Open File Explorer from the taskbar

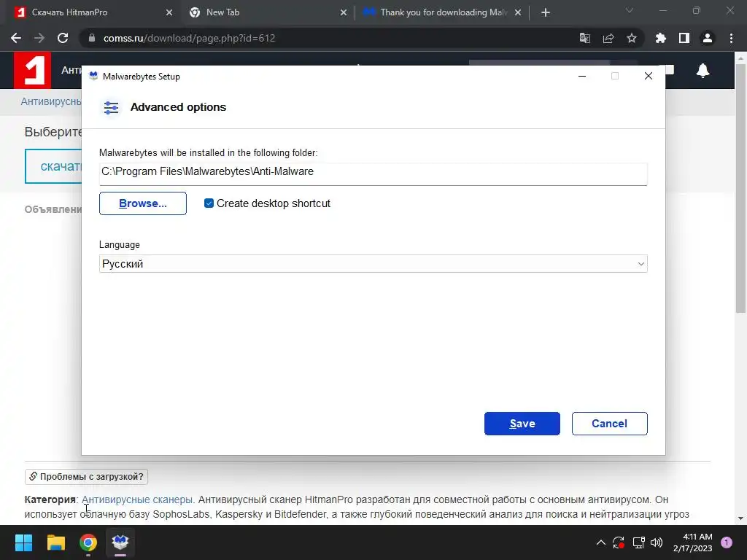pos(55,542)
